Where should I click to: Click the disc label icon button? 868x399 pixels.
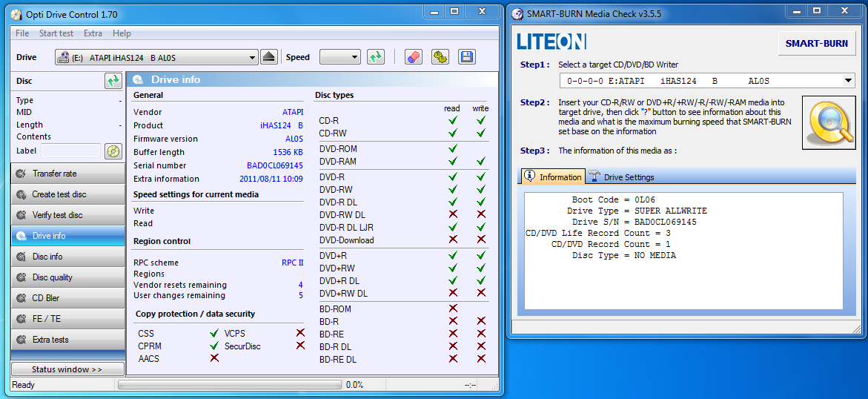113,151
